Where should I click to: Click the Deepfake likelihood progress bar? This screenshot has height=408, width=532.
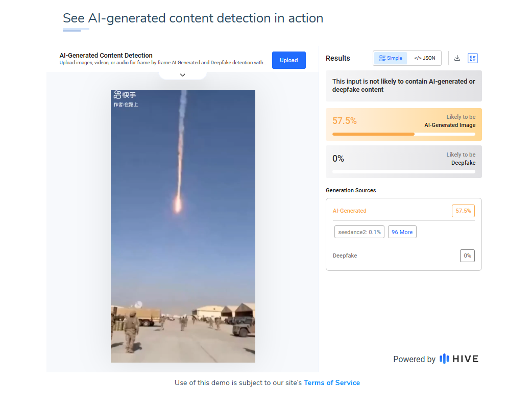pyautogui.click(x=403, y=172)
